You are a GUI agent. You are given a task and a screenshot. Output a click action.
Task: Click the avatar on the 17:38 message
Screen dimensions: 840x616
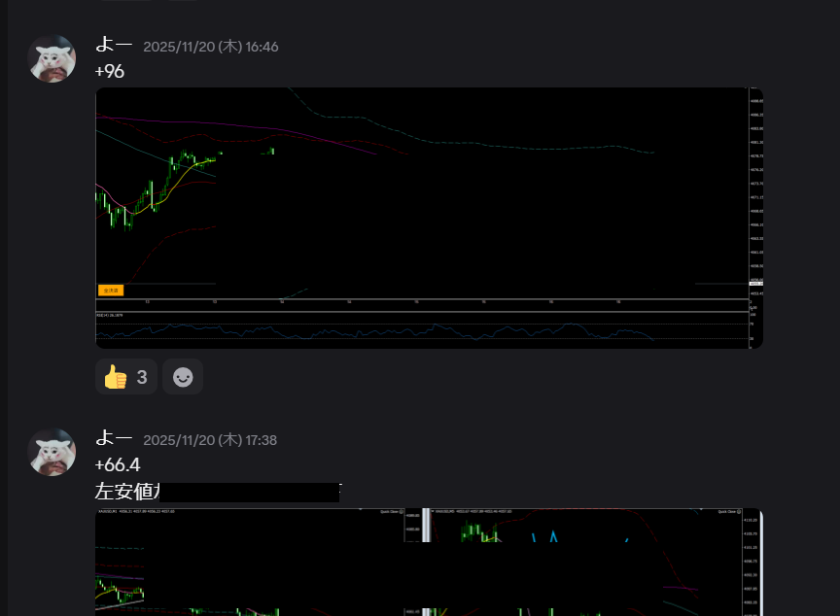pyautogui.click(x=52, y=452)
